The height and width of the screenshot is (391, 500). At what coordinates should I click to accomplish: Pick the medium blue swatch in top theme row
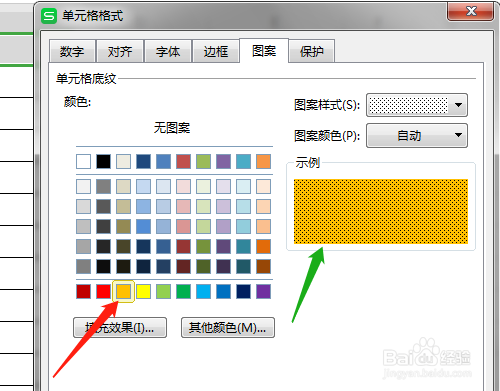point(163,161)
